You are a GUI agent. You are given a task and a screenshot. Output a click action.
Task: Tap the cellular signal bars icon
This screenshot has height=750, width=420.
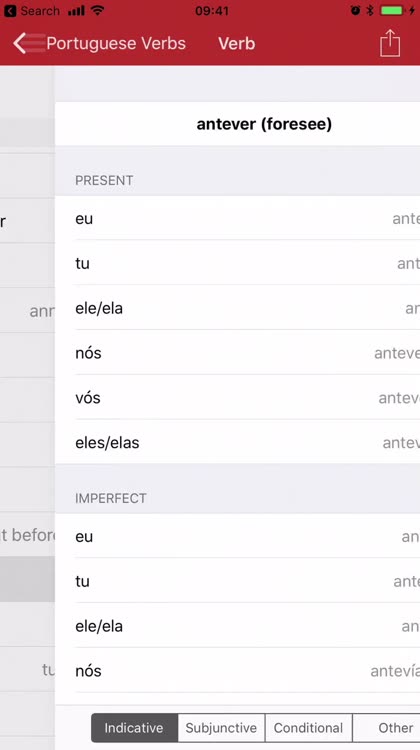point(77,11)
